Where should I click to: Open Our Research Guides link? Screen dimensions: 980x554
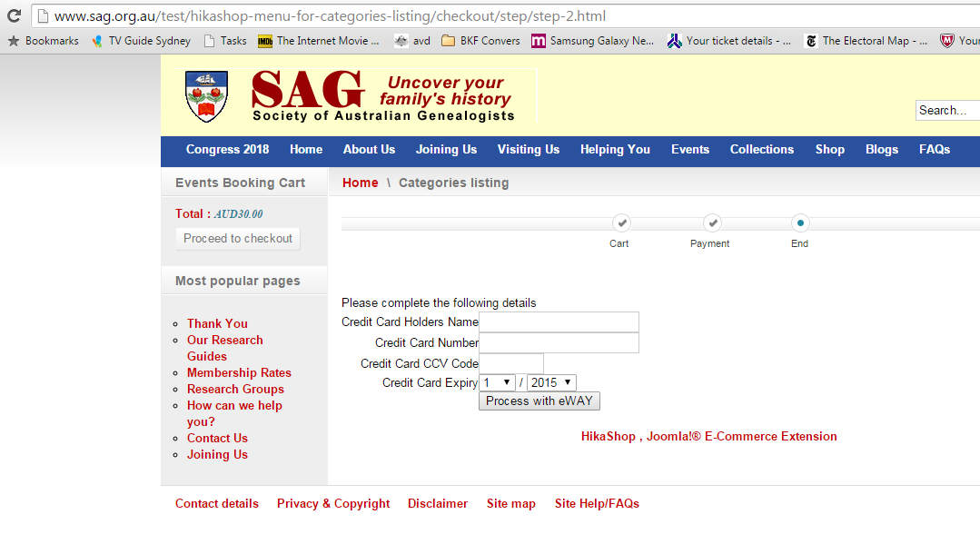coord(225,348)
